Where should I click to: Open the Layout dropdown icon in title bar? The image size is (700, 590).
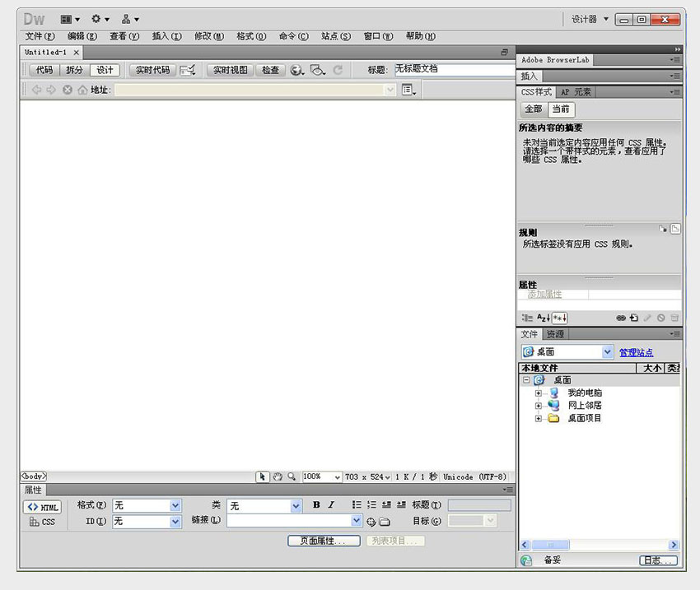coord(70,19)
